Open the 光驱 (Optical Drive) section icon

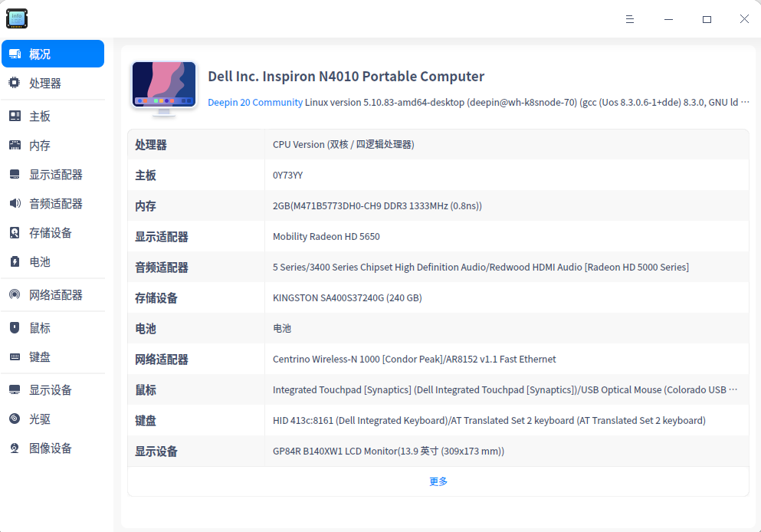coord(14,419)
